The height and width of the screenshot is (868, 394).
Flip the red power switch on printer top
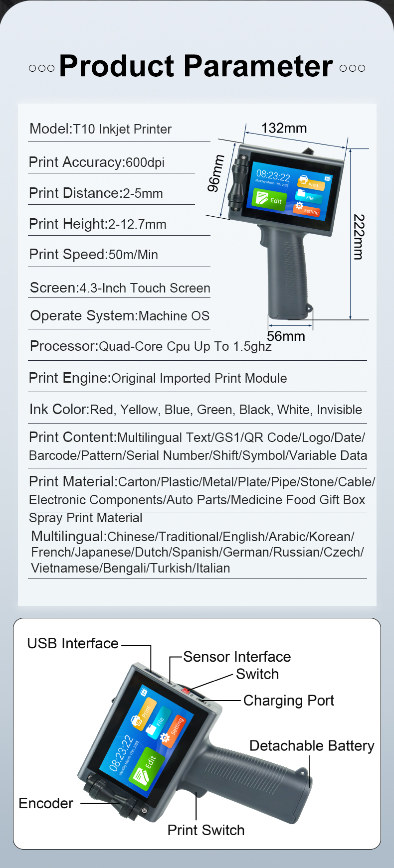(186, 691)
